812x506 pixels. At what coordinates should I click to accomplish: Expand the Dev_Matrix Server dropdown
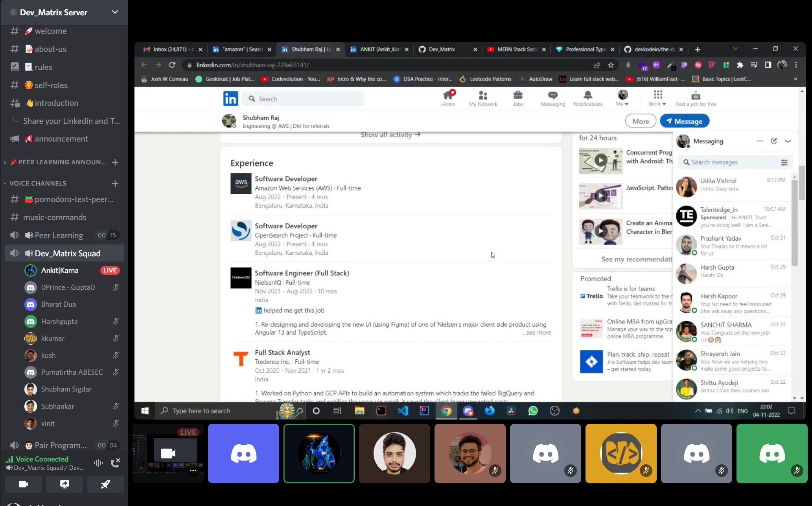(115, 12)
